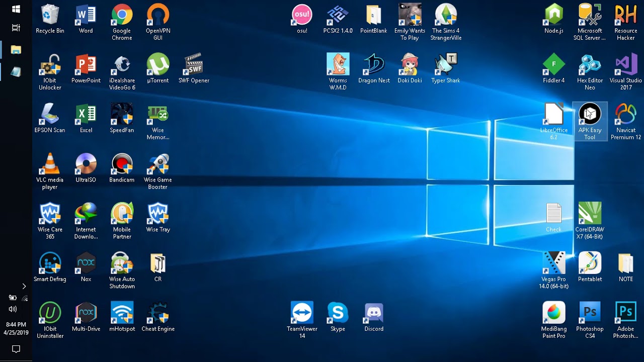
Task: Select the Photoshop CS4 icon
Action: coord(590,321)
